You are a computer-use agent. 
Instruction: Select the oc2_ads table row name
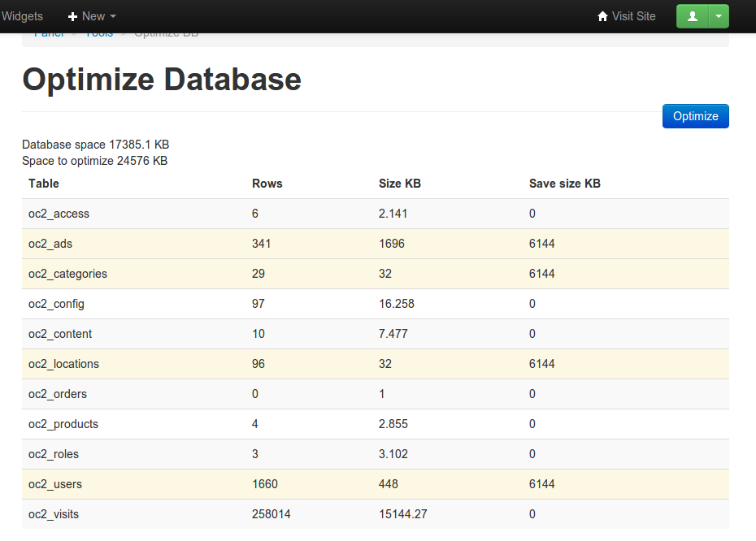click(50, 244)
